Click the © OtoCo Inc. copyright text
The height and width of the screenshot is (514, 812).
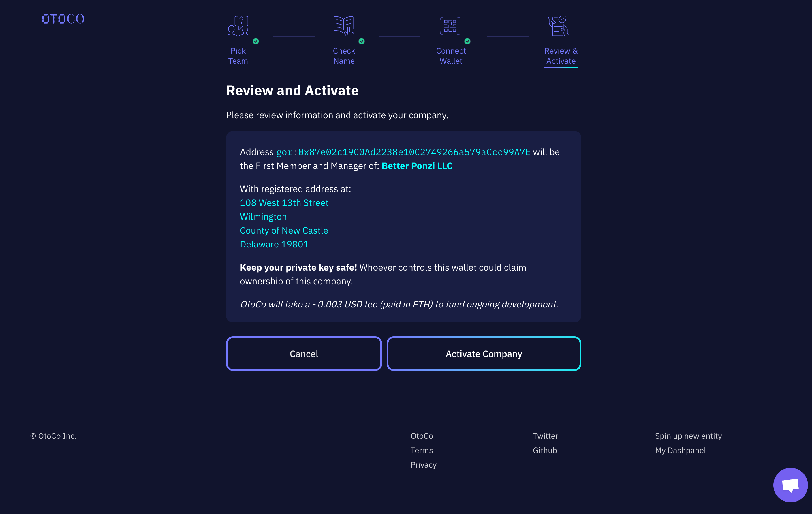click(x=53, y=436)
